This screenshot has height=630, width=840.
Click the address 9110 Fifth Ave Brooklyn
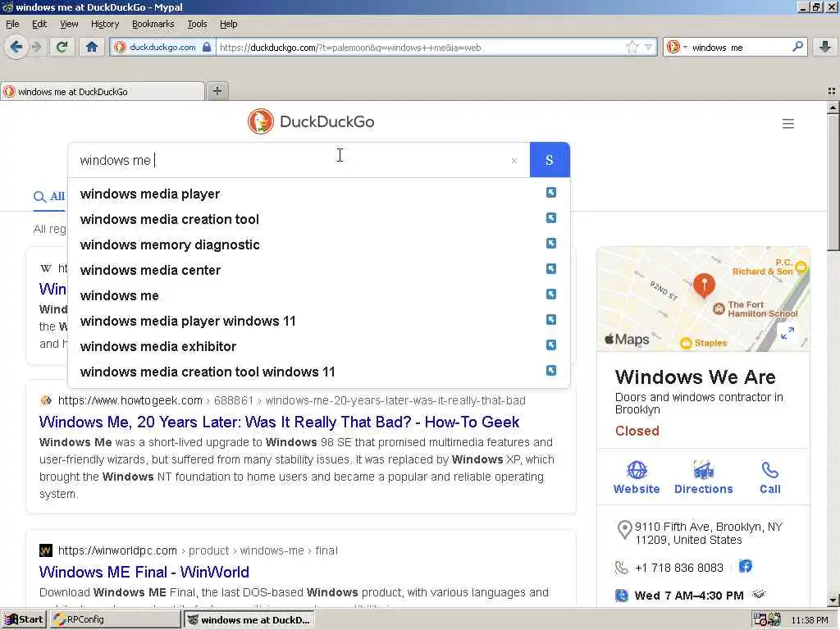pos(708,533)
